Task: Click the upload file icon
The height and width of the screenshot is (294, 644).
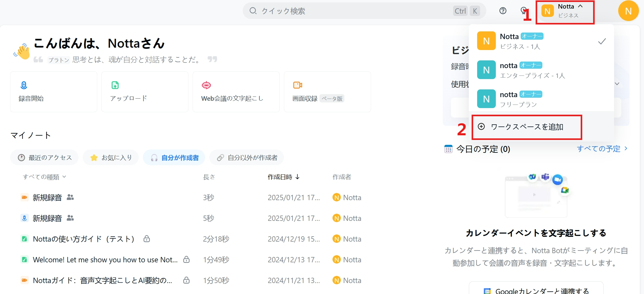Action: click(x=115, y=85)
